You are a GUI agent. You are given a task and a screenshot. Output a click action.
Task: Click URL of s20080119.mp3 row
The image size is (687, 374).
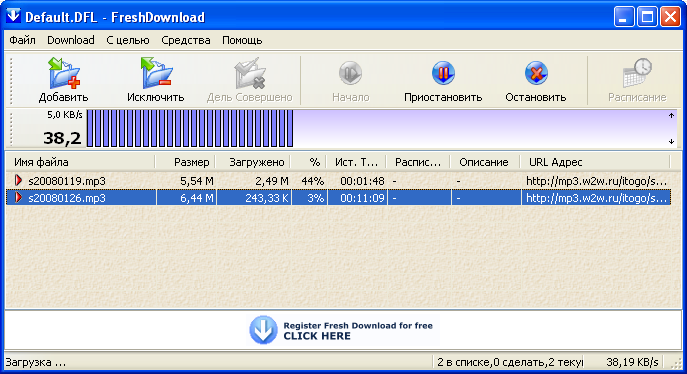point(596,181)
